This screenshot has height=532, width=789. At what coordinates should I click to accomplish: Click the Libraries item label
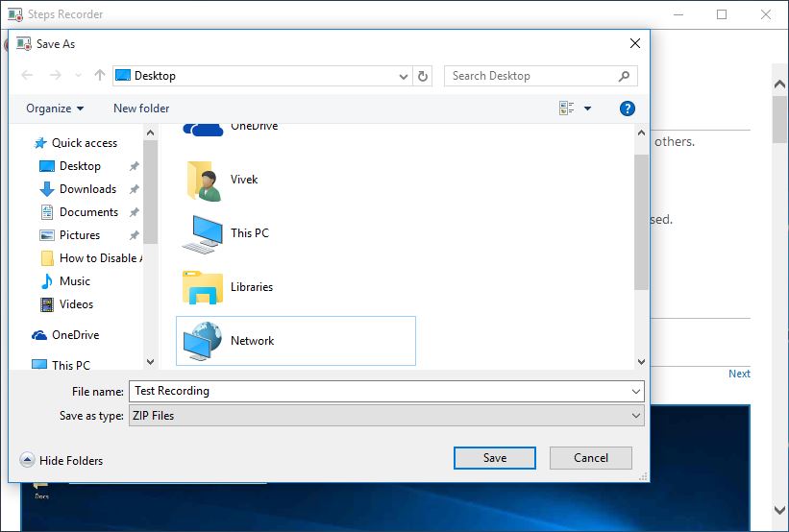[252, 287]
